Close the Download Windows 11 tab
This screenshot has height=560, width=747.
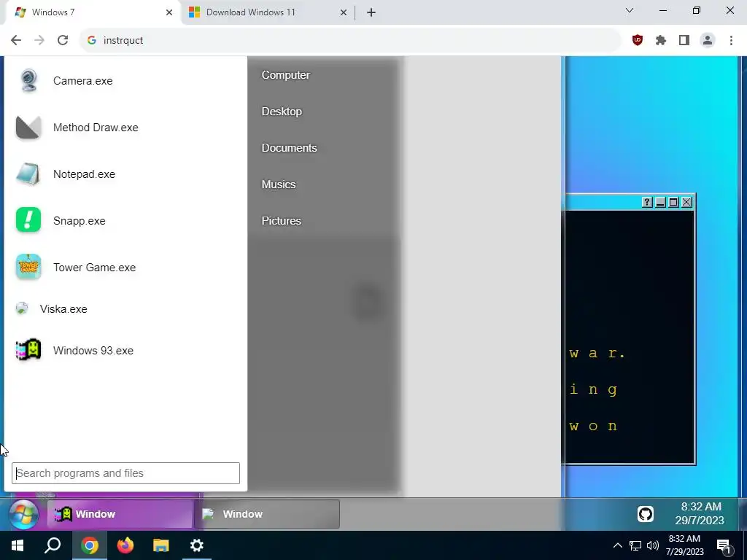pos(344,12)
